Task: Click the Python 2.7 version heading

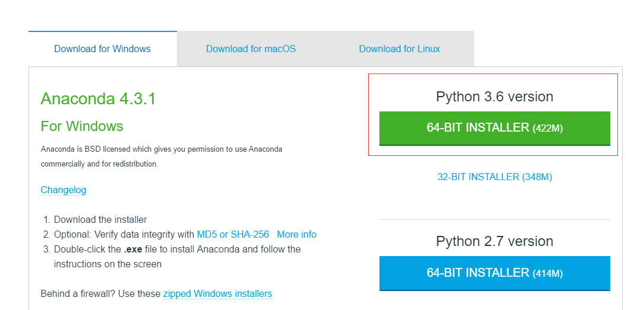Action: coord(494,241)
